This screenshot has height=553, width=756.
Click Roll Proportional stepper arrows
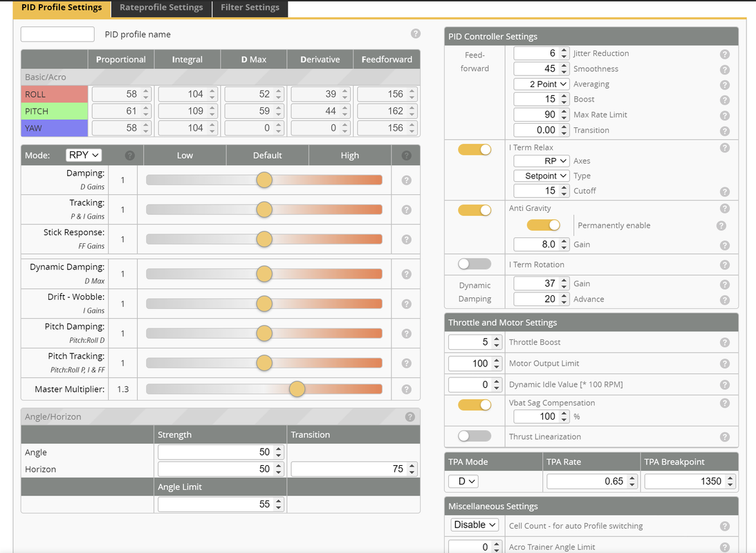click(146, 94)
